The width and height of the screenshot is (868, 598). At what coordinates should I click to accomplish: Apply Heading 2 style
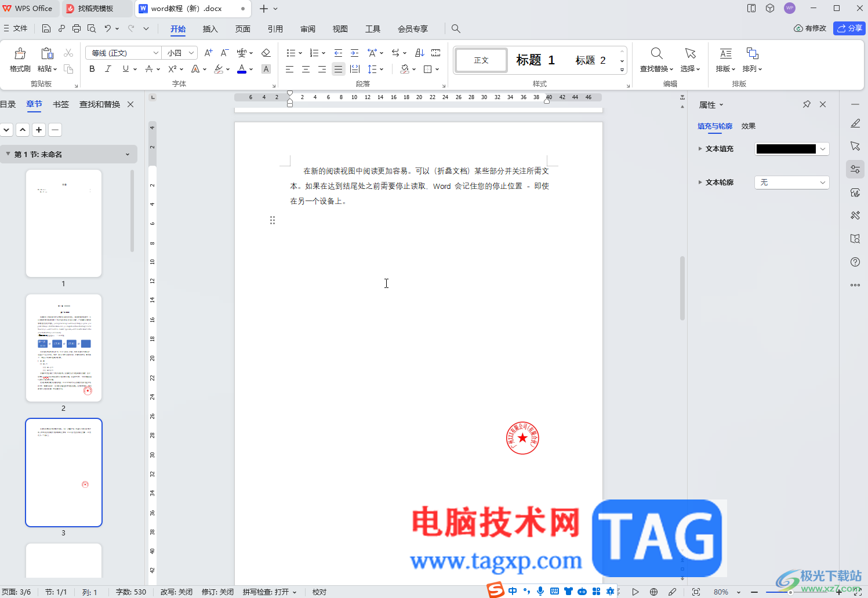(590, 60)
